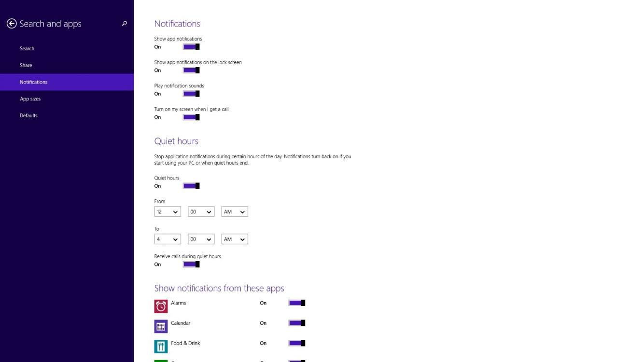Click the Food & Drink app icon
The width and height of the screenshot is (644, 362).
[x=161, y=347]
